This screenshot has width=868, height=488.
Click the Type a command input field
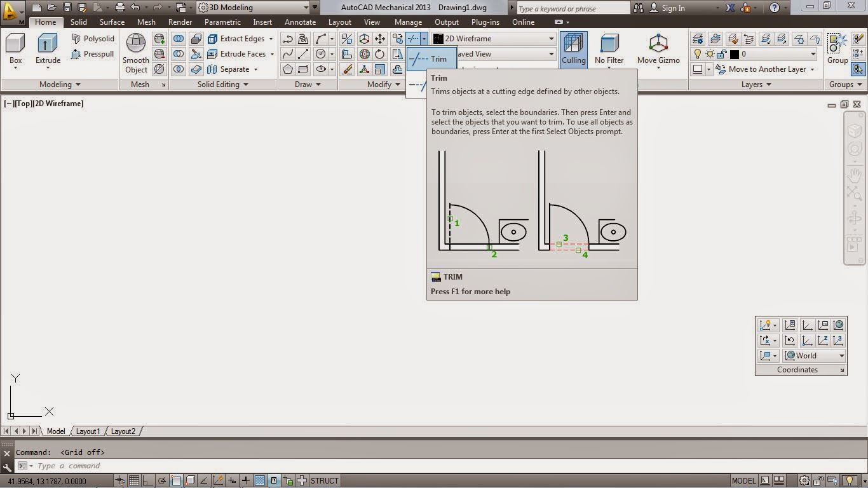click(x=76, y=466)
